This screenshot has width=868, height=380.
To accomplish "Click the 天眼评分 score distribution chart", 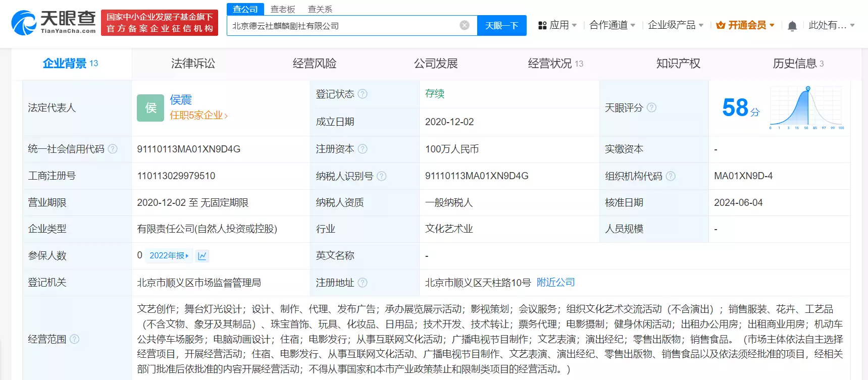I will tap(806, 107).
